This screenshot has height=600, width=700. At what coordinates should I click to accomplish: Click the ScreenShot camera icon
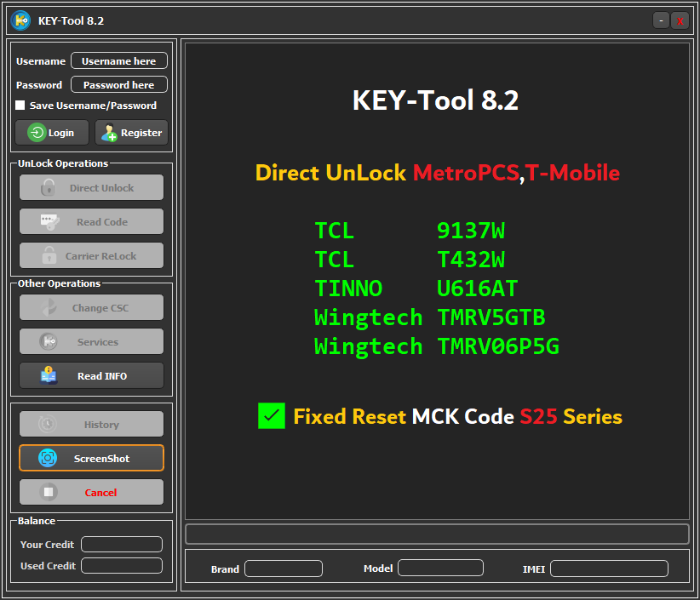pyautogui.click(x=48, y=458)
